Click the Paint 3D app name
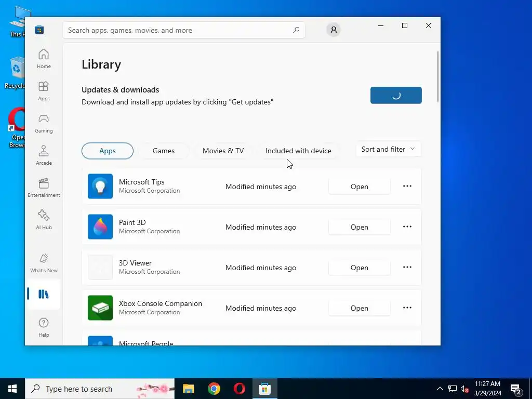The image size is (532, 399). click(x=132, y=222)
